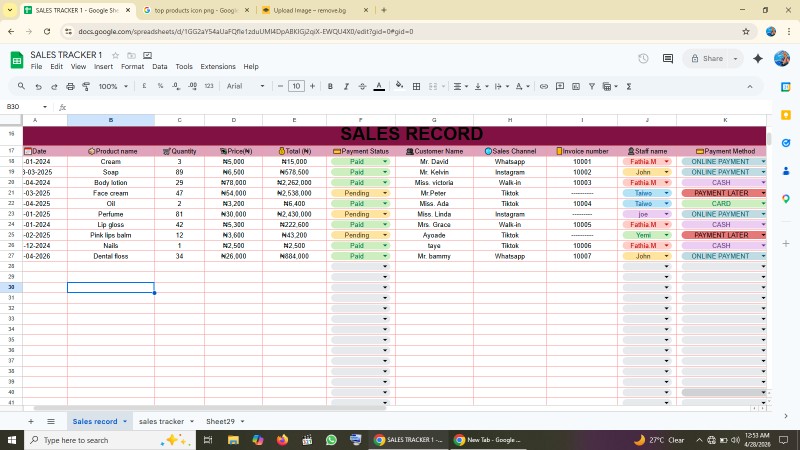
Task: Open WhatsApp from the taskbar
Action: (x=331, y=440)
